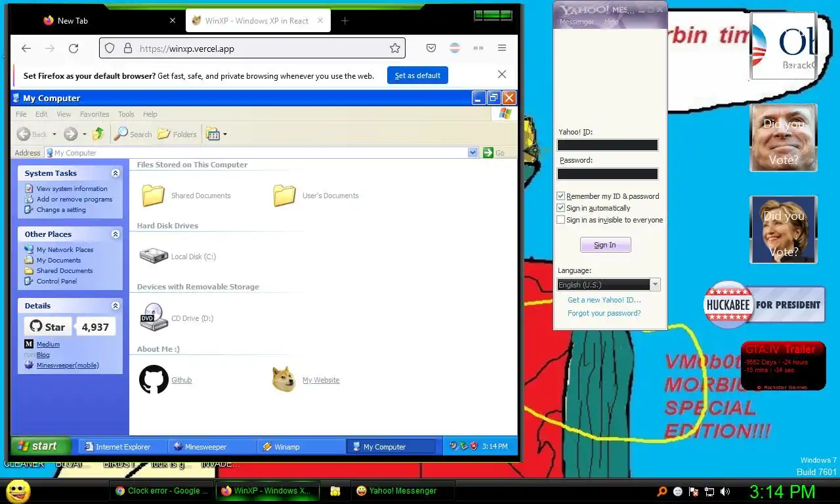Open the Help menu in My Computer
This screenshot has width=840, height=504.
coord(150,114)
